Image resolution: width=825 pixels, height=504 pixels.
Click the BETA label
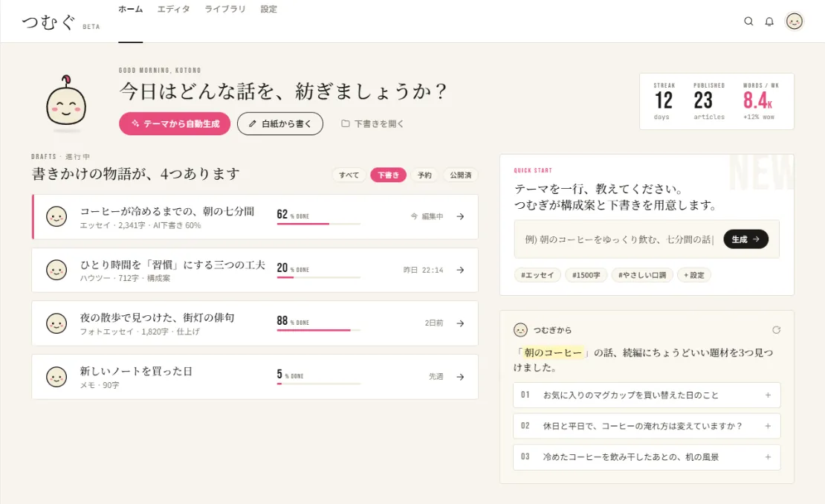[x=91, y=27]
